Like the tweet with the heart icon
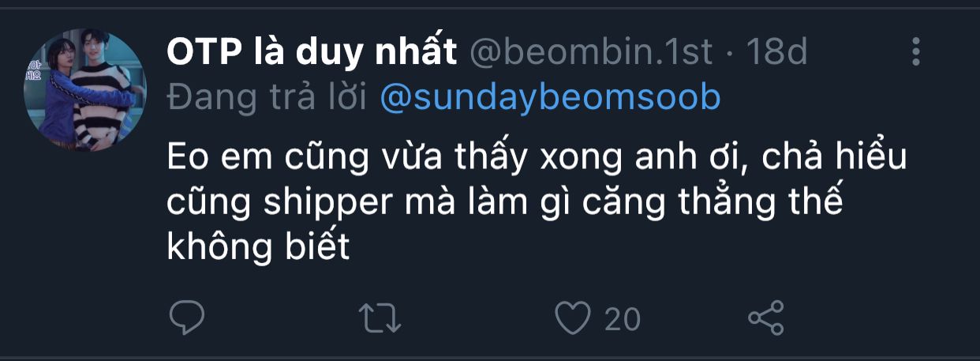This screenshot has width=980, height=361. [572, 318]
